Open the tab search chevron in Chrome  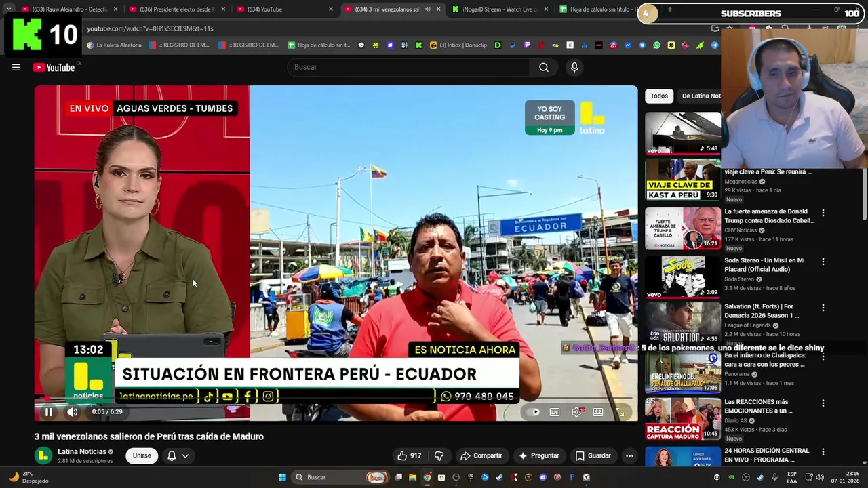[8, 9]
